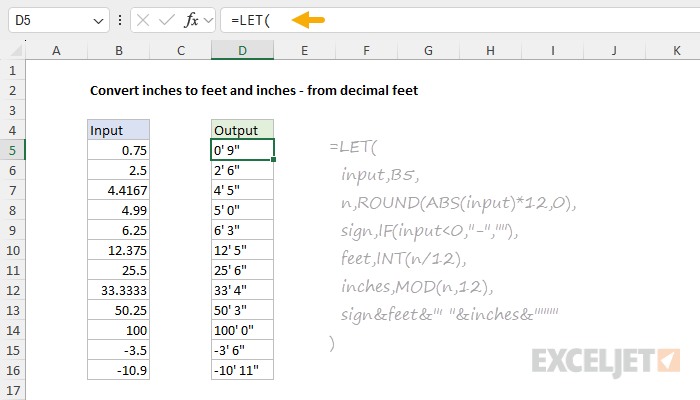Select row 2 header
The image size is (700, 400).
[12, 91]
